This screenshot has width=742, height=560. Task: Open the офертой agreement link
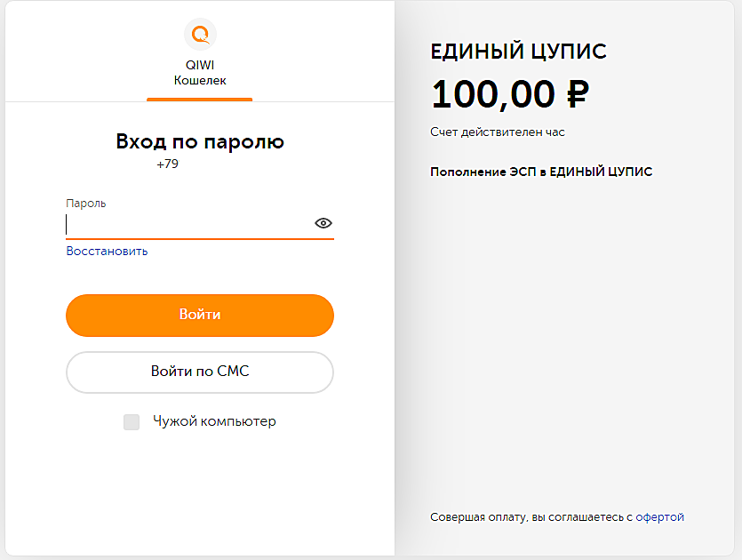click(x=659, y=517)
